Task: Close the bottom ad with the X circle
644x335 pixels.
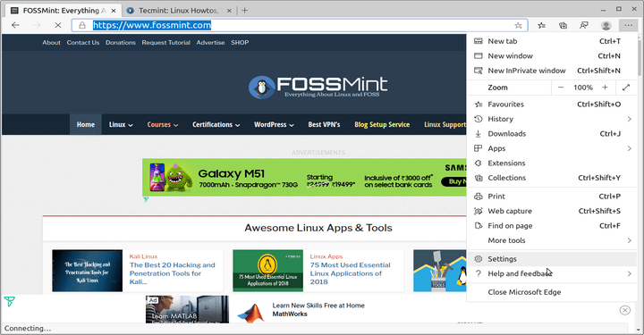Action: tap(625, 310)
